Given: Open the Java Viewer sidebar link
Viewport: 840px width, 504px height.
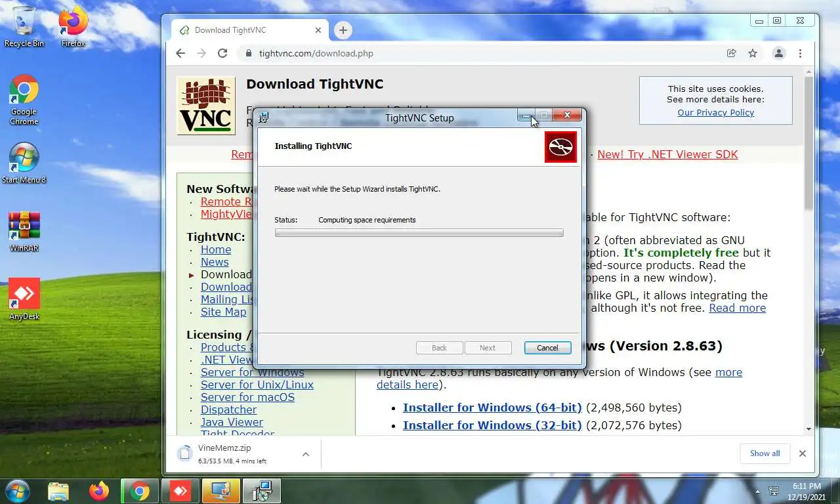Looking at the screenshot, I should [232, 422].
